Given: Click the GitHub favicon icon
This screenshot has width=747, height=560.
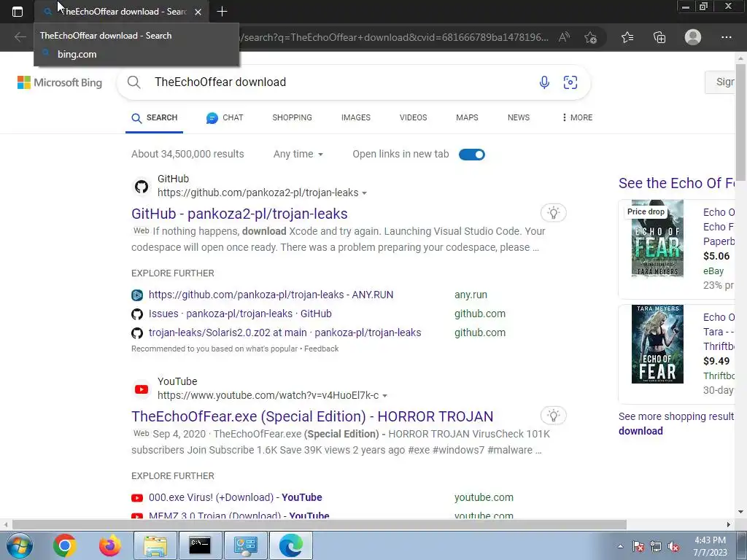Looking at the screenshot, I should pos(141,186).
